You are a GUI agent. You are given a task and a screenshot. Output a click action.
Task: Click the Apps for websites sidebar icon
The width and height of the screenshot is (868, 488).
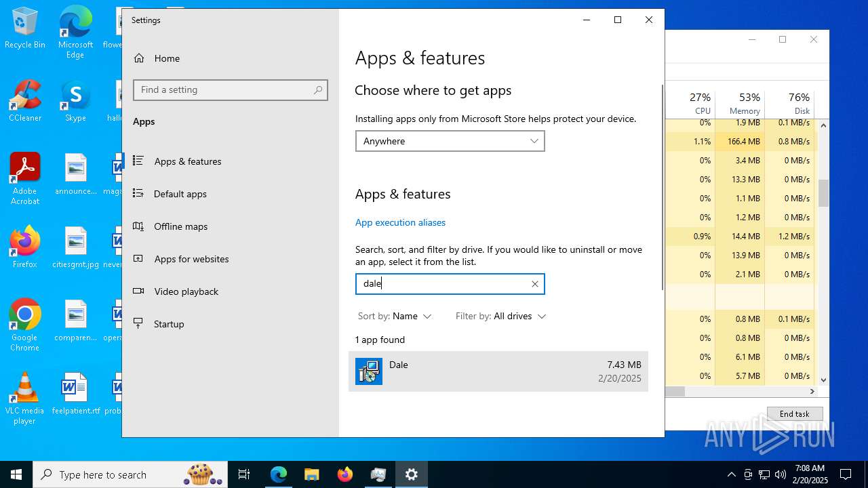(x=138, y=258)
